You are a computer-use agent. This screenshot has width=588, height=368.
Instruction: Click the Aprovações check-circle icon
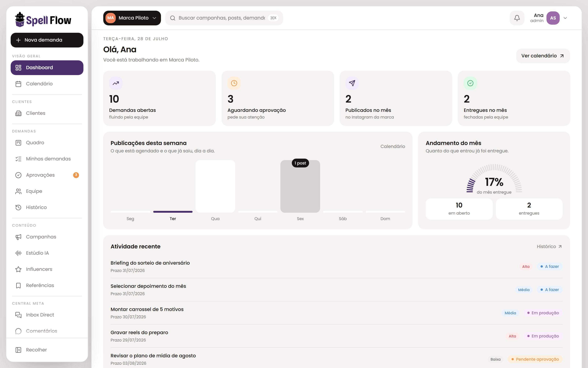point(18,175)
